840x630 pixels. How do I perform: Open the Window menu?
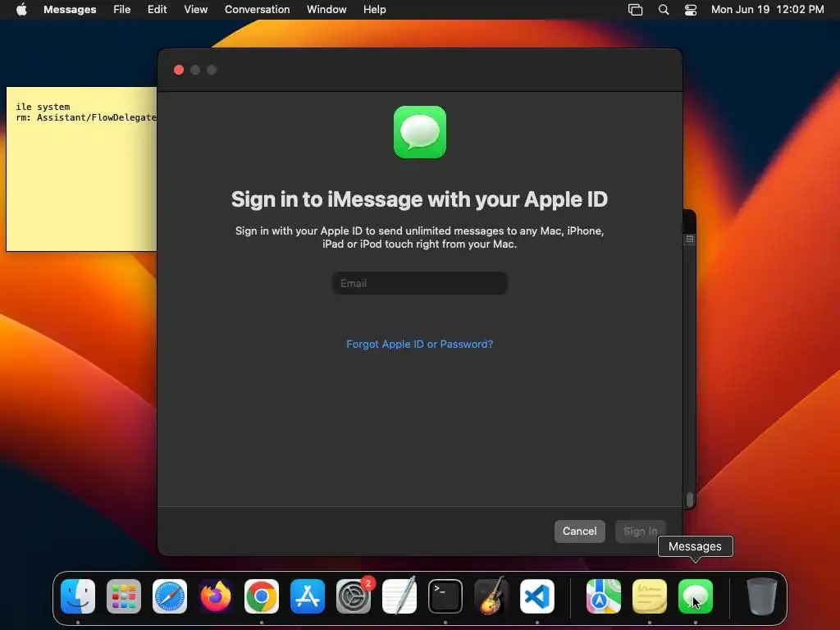pos(326,10)
